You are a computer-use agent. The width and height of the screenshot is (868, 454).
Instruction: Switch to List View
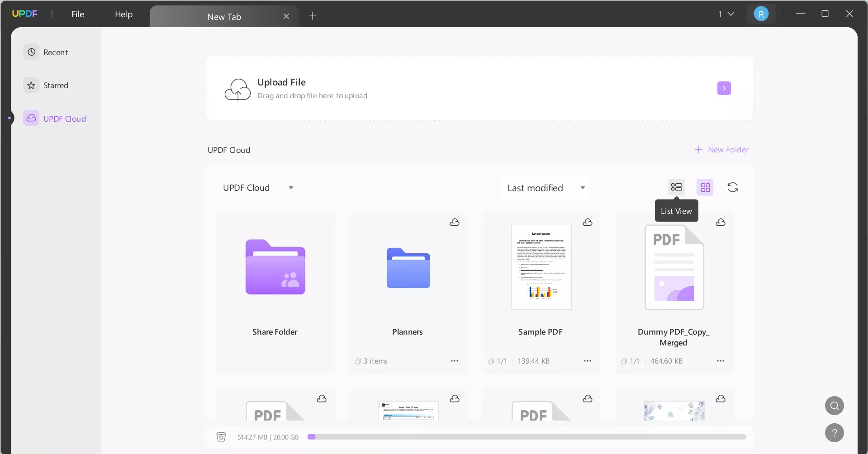point(677,187)
